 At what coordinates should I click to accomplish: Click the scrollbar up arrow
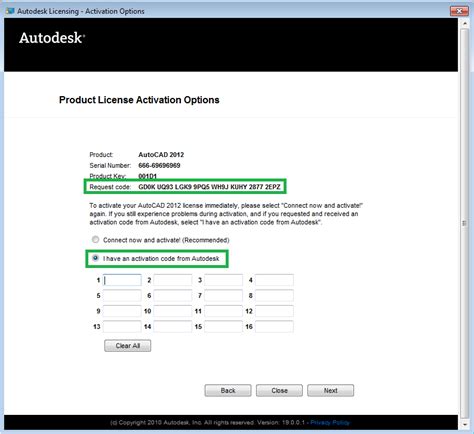(465, 23)
